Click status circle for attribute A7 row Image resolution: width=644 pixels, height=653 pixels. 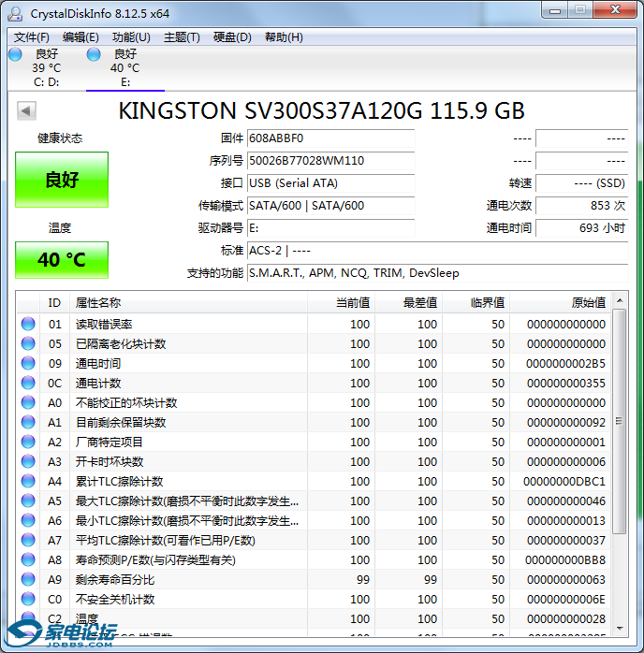[28, 540]
